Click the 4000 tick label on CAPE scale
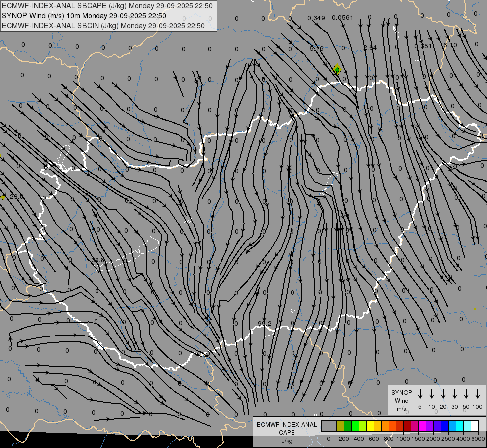 coord(463,439)
